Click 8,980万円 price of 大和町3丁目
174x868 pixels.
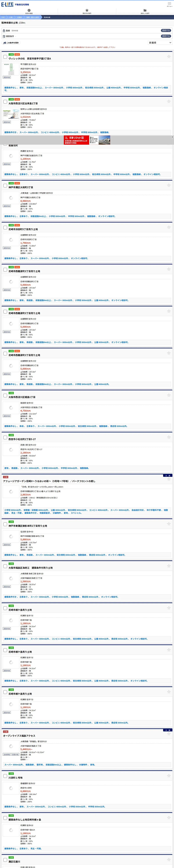click(25, 201)
